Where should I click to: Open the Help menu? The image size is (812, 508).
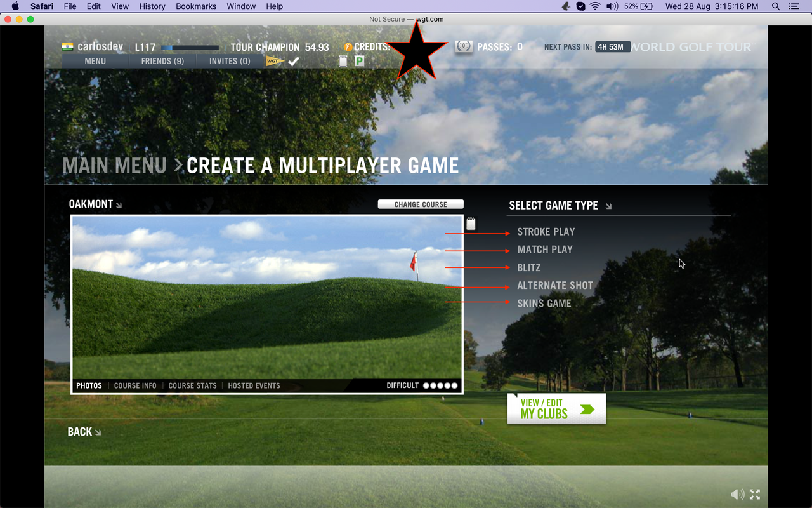coord(275,6)
